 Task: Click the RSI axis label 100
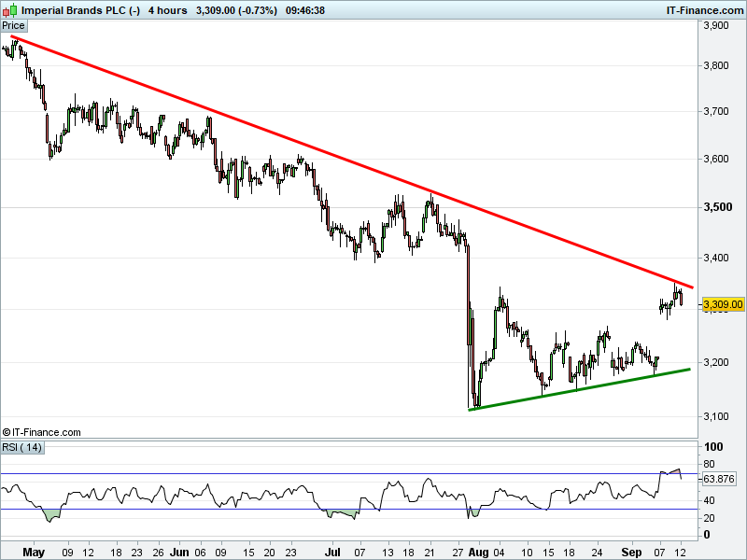[713, 447]
